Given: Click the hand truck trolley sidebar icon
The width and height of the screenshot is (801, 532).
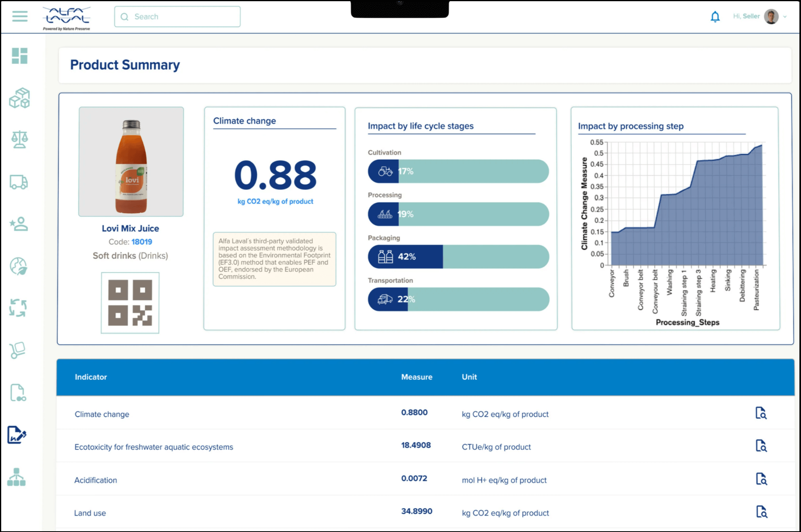Looking at the screenshot, I should tap(18, 350).
